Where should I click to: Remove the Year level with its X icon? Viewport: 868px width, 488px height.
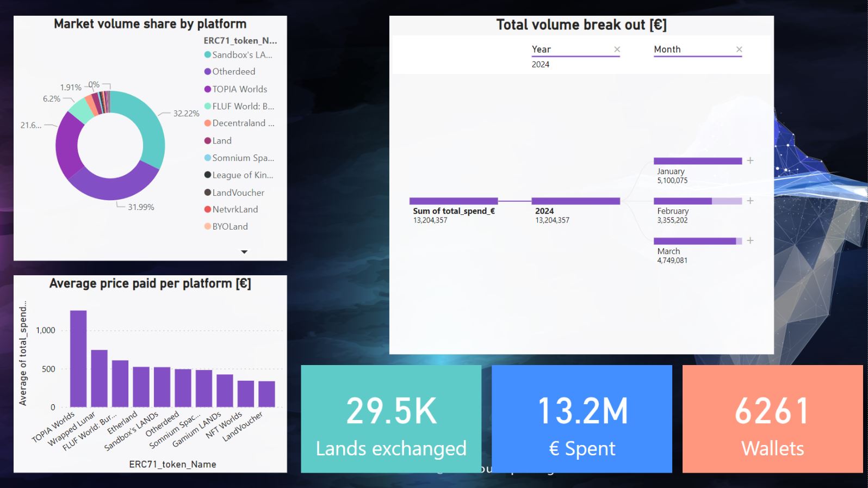click(617, 49)
